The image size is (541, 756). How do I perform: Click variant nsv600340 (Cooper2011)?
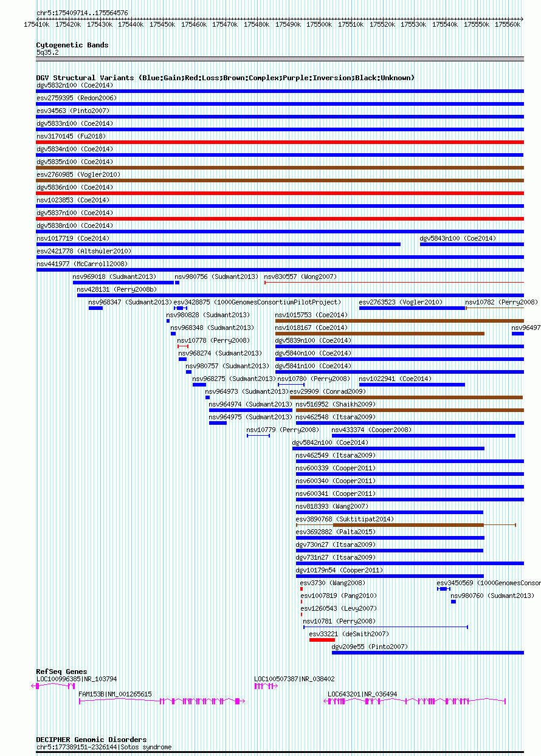tap(410, 487)
